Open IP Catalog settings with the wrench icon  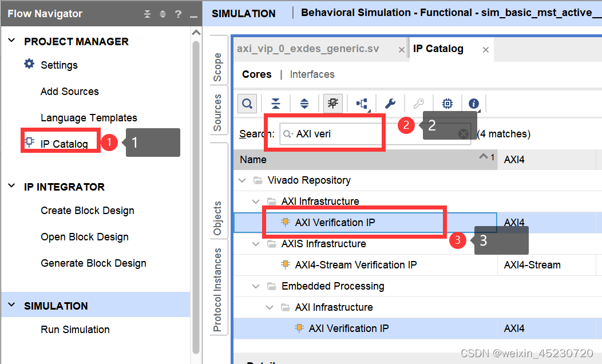coord(390,103)
